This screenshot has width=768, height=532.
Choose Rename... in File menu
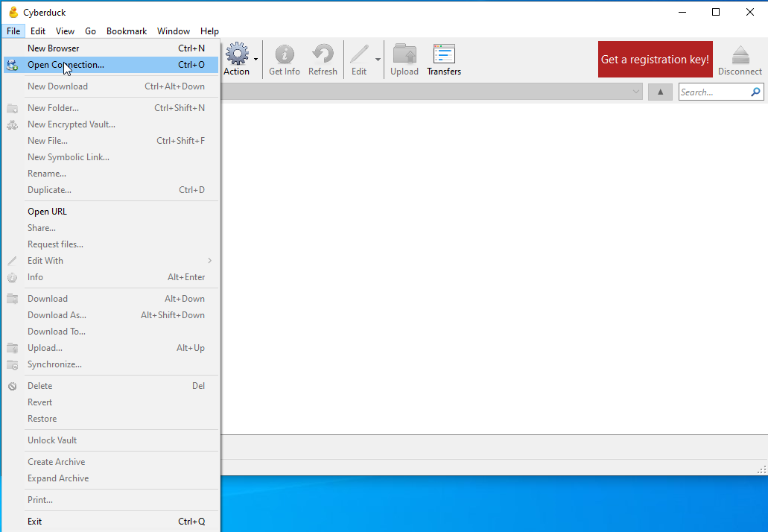(111, 174)
